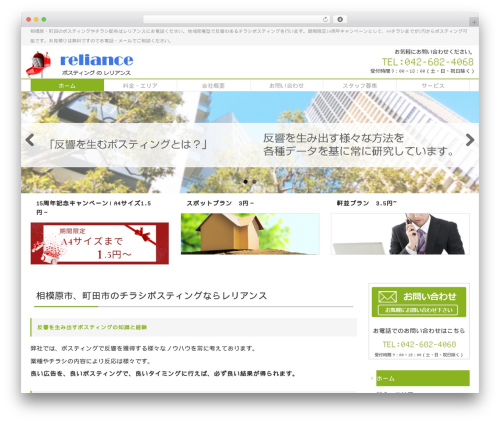Click the browser address bar field
Viewport: 500px width, 423px height.
point(237,19)
